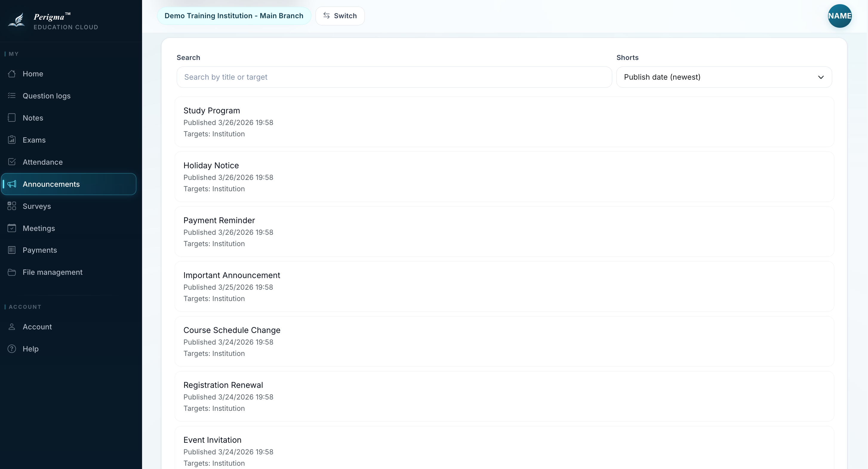Open the NAME user avatar menu
868x469 pixels.
click(839, 16)
